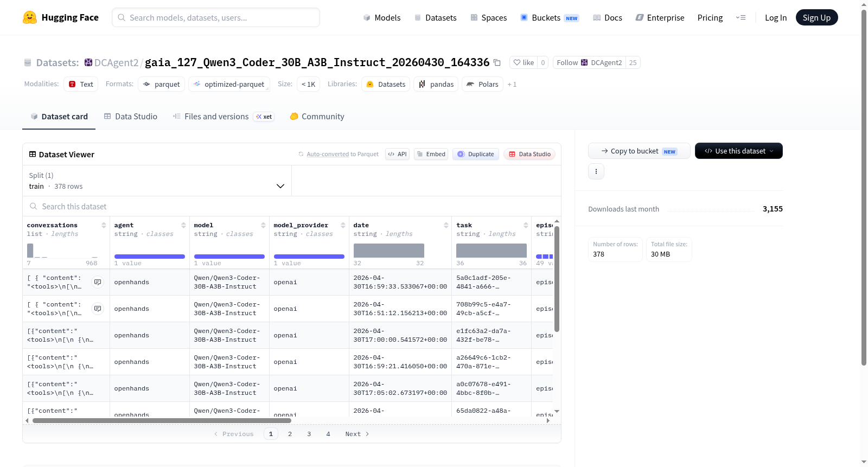Copy dataset name with the copy icon
The height and width of the screenshot is (467, 868).
497,62
